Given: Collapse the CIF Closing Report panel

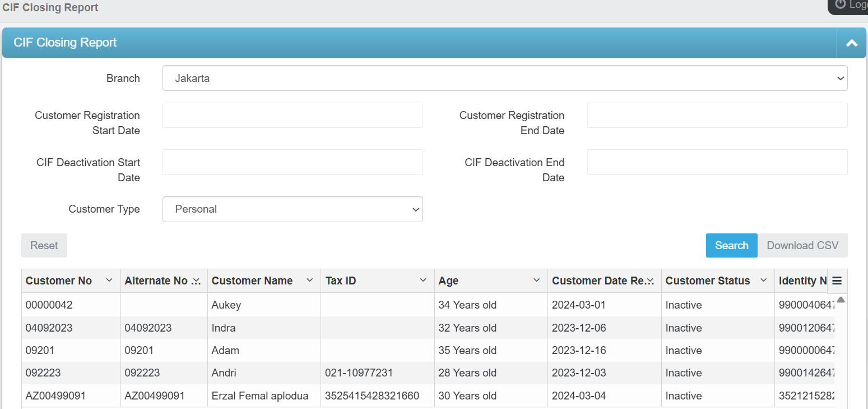Looking at the screenshot, I should (x=852, y=43).
